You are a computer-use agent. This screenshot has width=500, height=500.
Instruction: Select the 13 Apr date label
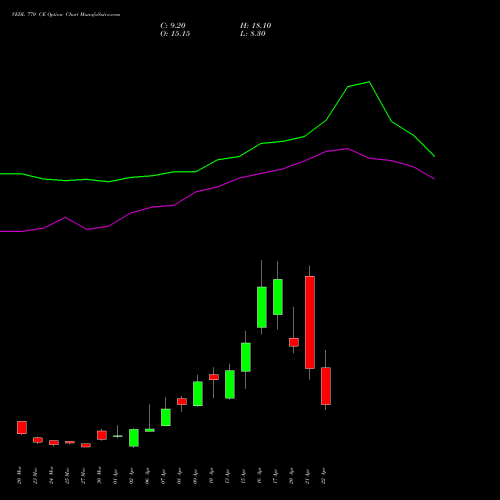[x=227, y=475]
